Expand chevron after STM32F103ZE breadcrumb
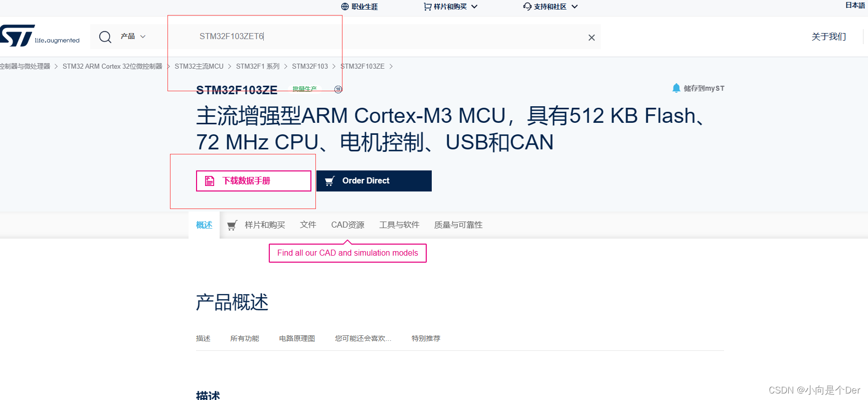The width and height of the screenshot is (868, 400). tap(391, 67)
